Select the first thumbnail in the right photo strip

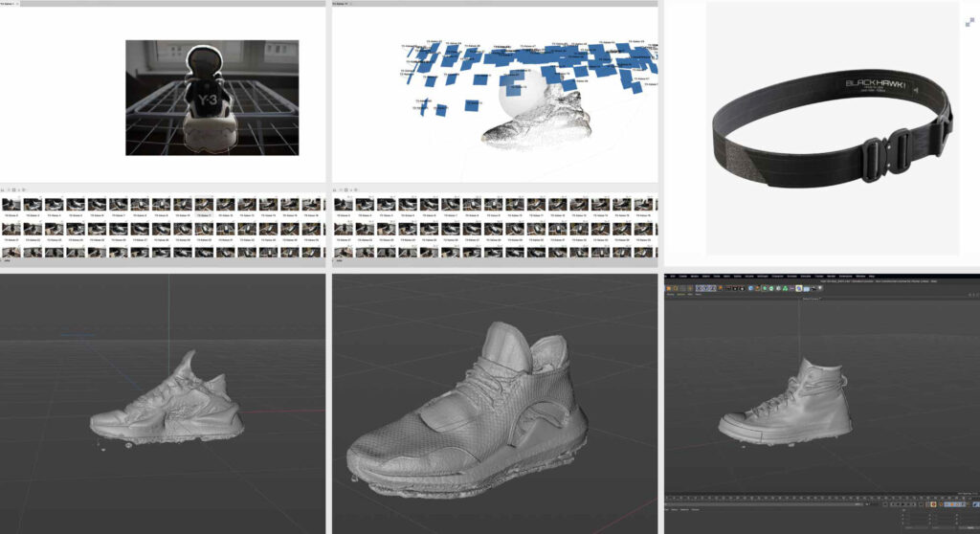344,206
